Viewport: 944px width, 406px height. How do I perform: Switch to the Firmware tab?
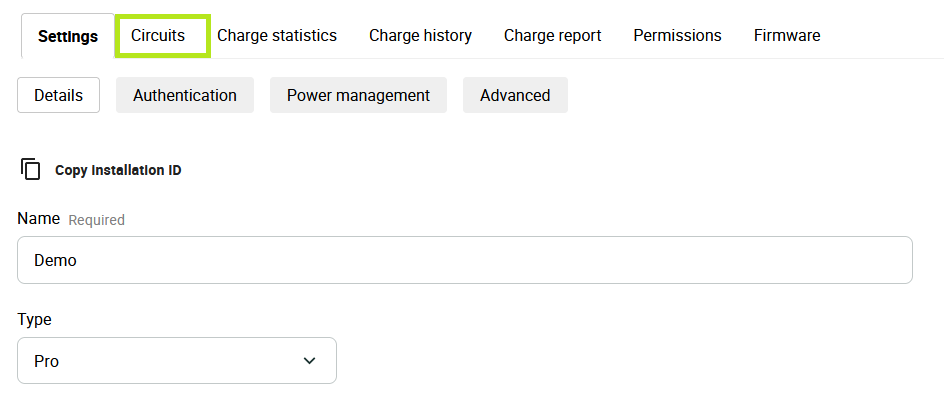click(x=787, y=36)
